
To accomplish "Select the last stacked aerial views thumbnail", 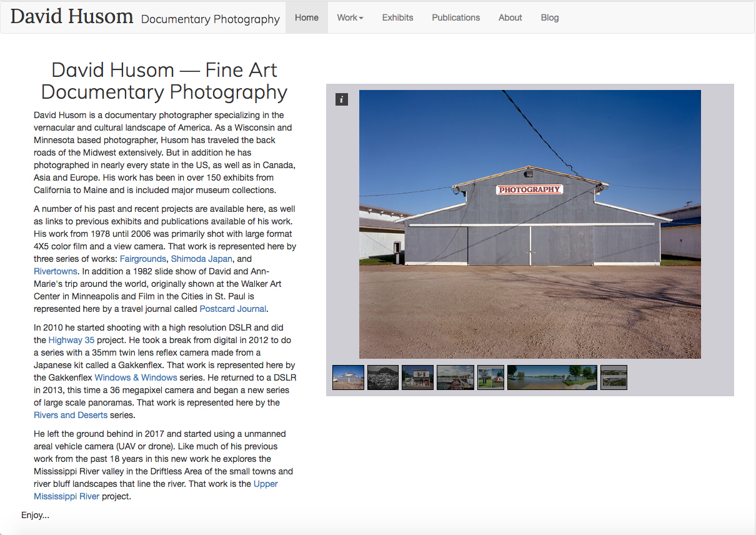I will [614, 377].
